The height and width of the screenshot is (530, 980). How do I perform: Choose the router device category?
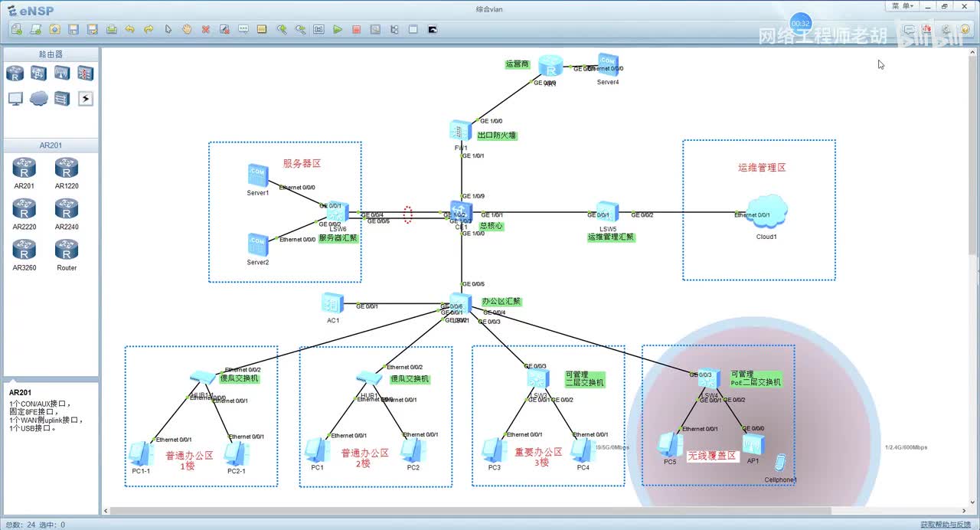pos(15,74)
